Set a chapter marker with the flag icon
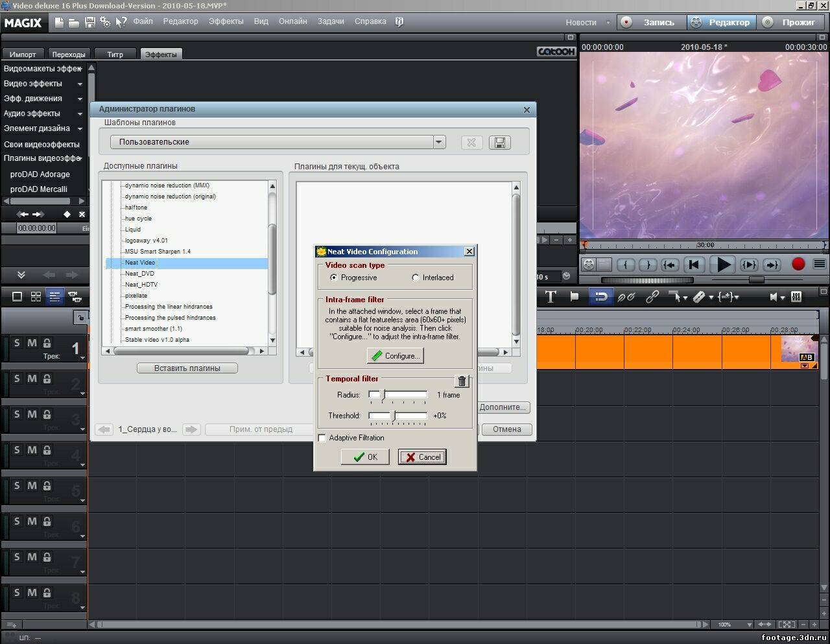The image size is (830, 644). 574,296
